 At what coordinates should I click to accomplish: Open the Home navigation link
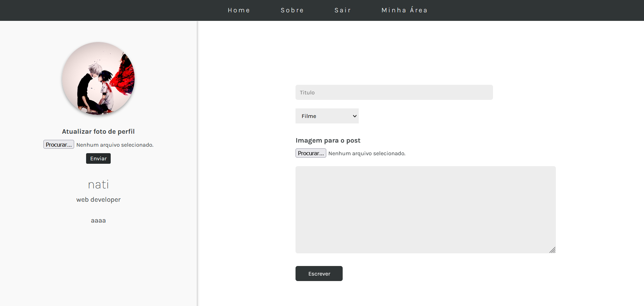click(239, 10)
